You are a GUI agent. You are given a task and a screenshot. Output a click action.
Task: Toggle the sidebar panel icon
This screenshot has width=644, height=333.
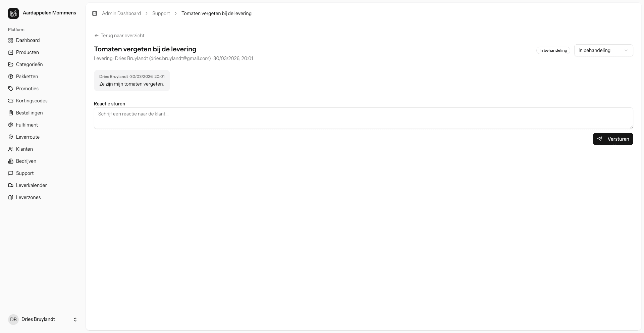pyautogui.click(x=95, y=13)
